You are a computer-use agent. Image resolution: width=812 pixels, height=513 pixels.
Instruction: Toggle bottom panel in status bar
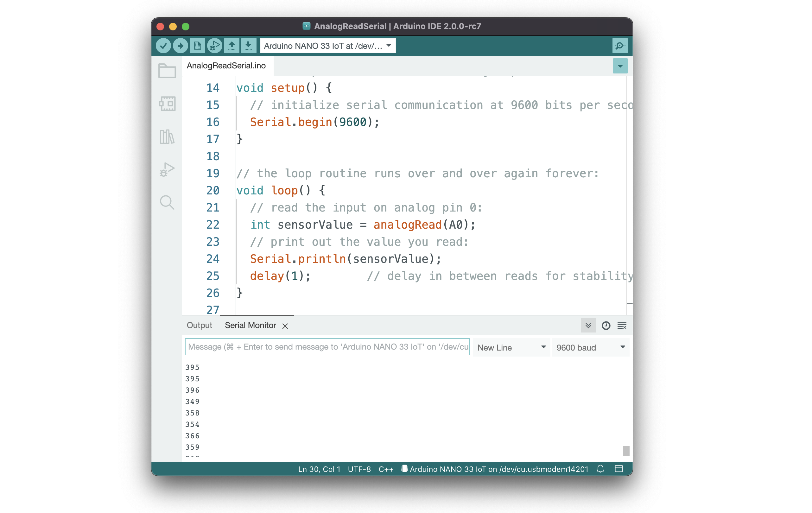coord(619,468)
